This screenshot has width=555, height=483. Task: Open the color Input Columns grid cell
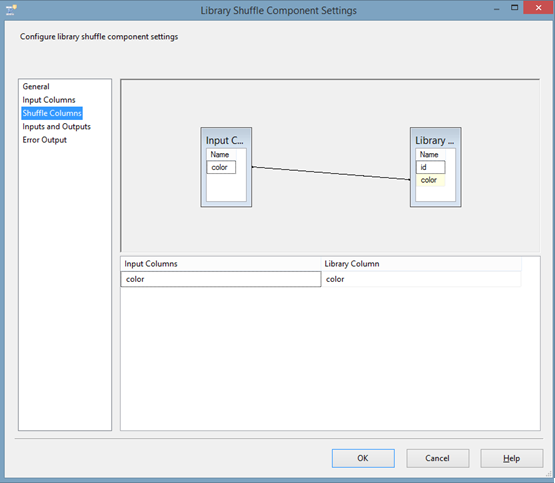(x=221, y=279)
